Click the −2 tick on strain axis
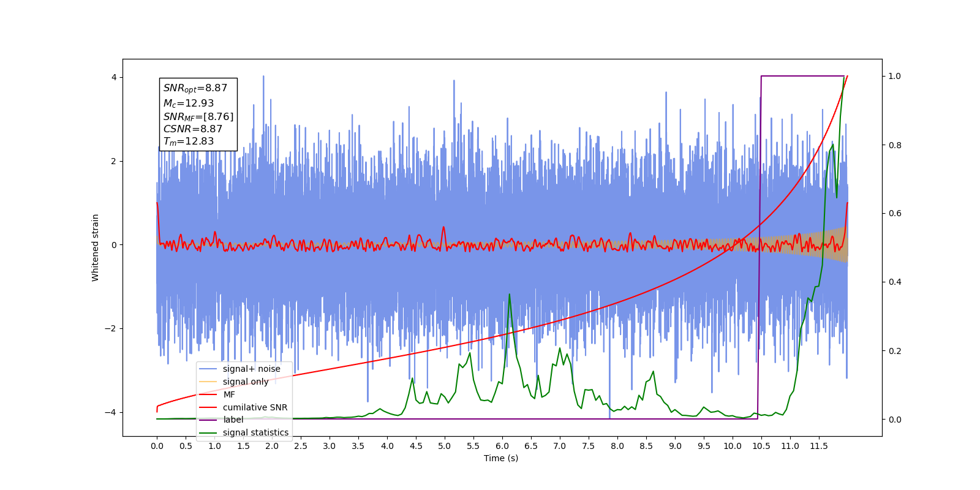This screenshot has width=980, height=490. click(x=110, y=328)
